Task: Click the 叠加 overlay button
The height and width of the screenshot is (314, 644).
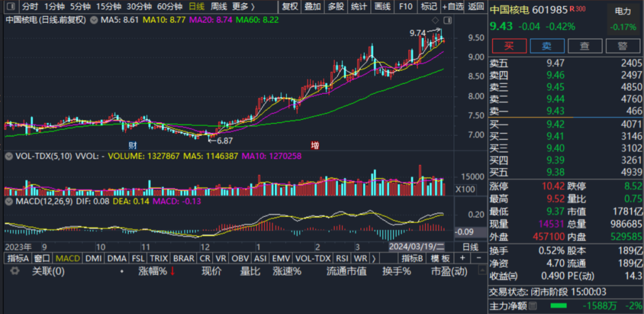Action: click(x=312, y=7)
